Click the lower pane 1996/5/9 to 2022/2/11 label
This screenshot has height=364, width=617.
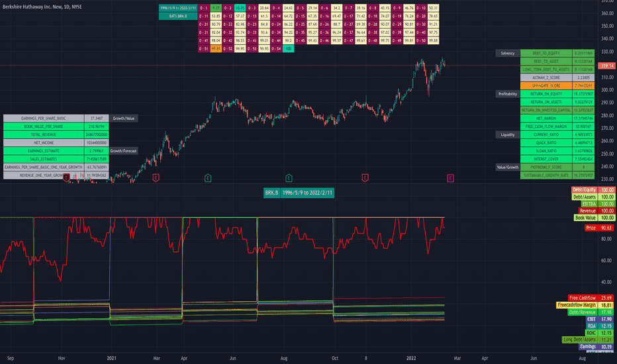pyautogui.click(x=307, y=193)
